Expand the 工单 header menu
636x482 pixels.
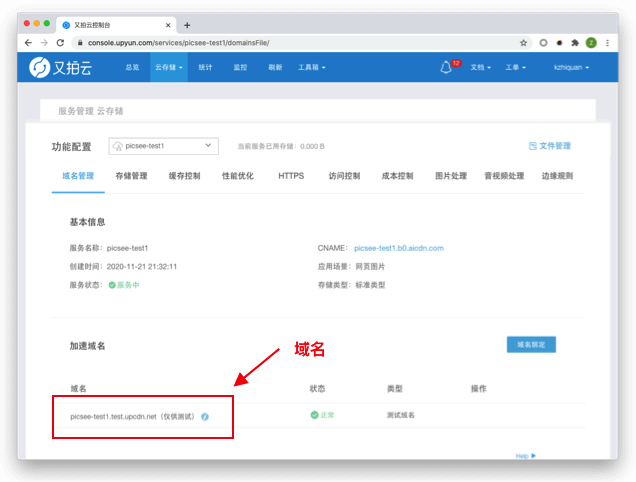[516, 67]
